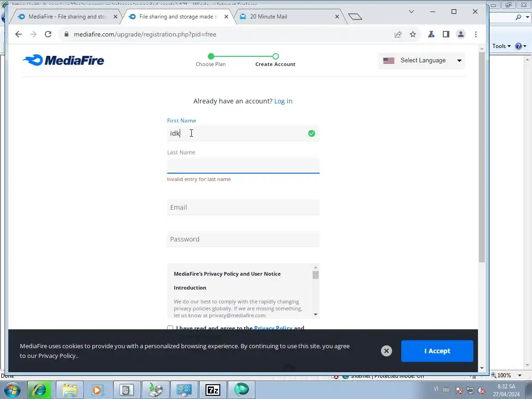Open the Internet Explorer Tools menu
Image resolution: width=532 pixels, height=399 pixels.
click(501, 46)
